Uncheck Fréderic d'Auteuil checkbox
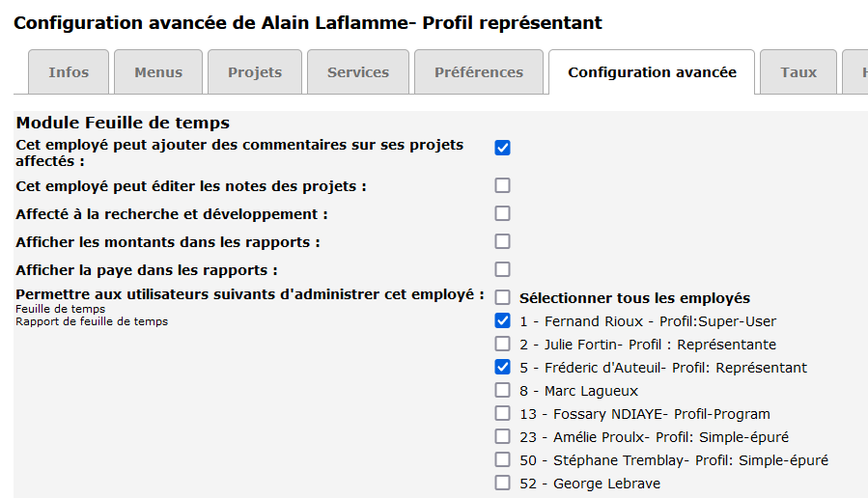The width and height of the screenshot is (868, 498). click(502, 367)
